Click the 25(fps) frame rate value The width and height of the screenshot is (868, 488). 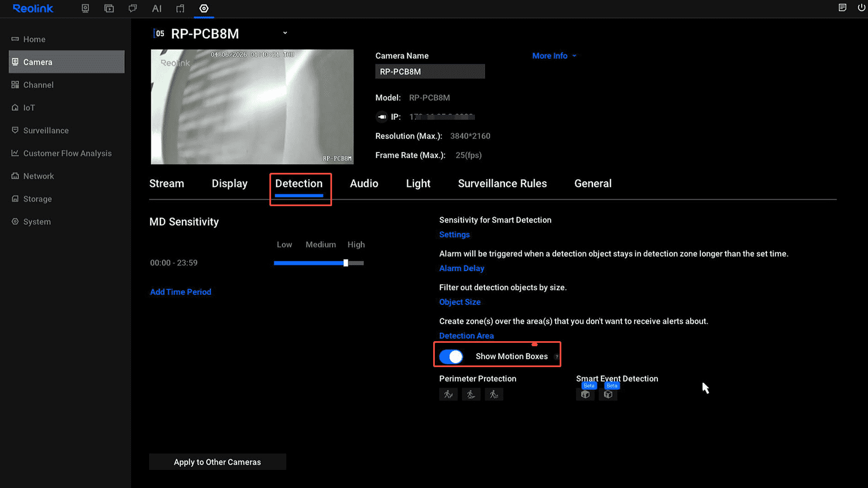tap(469, 155)
